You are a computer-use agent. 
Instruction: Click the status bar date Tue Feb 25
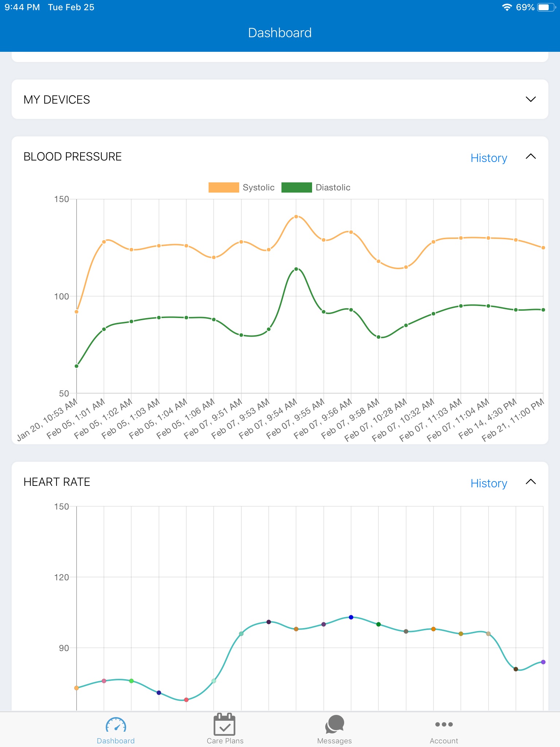(x=71, y=7)
